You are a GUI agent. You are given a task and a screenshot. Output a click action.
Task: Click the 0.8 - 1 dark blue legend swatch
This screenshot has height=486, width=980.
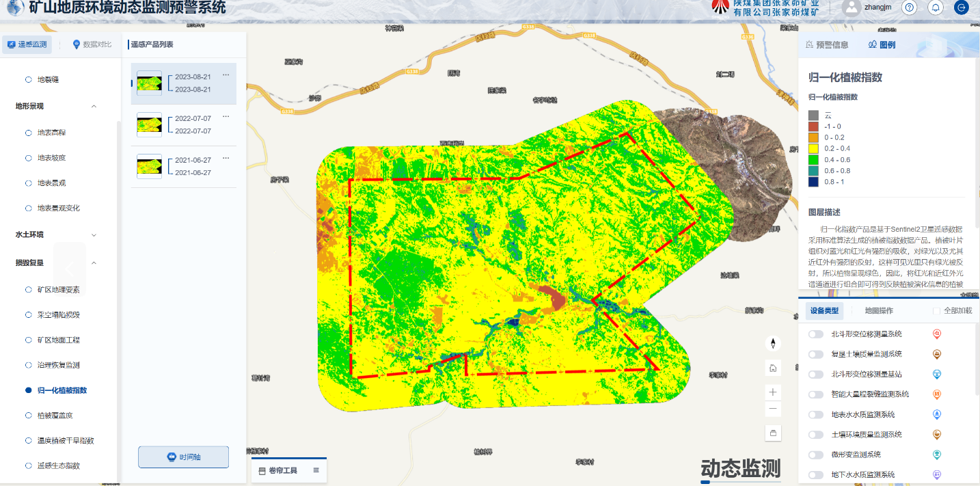(x=813, y=182)
